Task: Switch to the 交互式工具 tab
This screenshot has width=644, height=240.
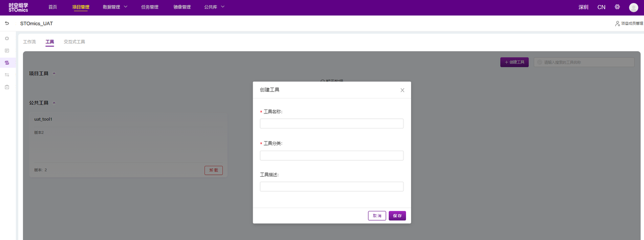Action: (x=74, y=42)
